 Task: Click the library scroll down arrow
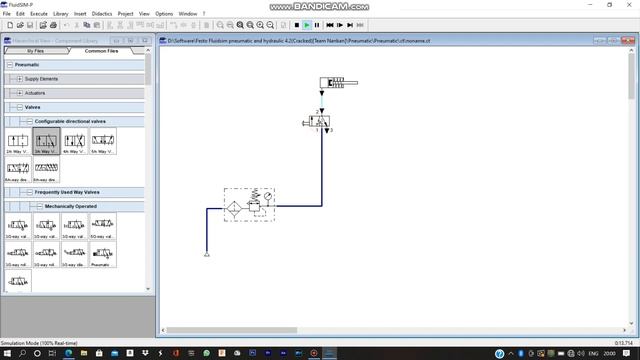148,289
